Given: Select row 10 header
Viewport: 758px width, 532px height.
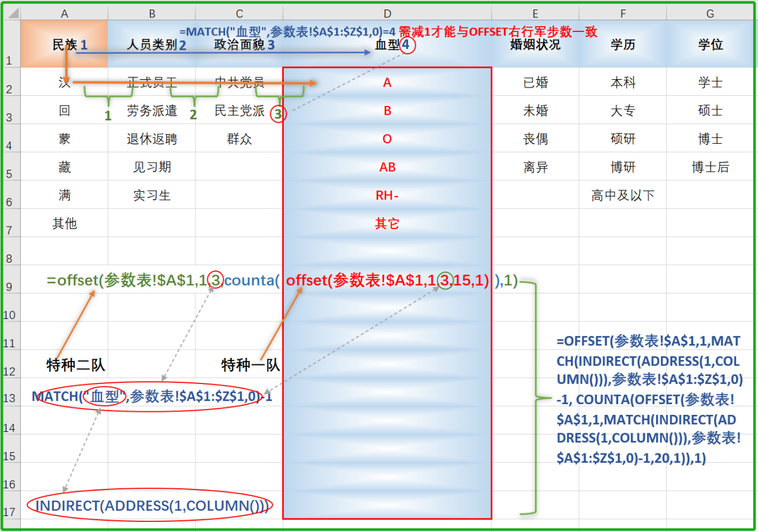Looking at the screenshot, I should 11,307.
